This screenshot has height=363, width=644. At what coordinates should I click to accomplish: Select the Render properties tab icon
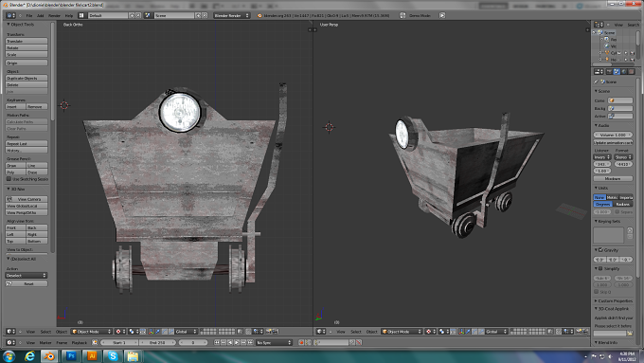coord(609,72)
